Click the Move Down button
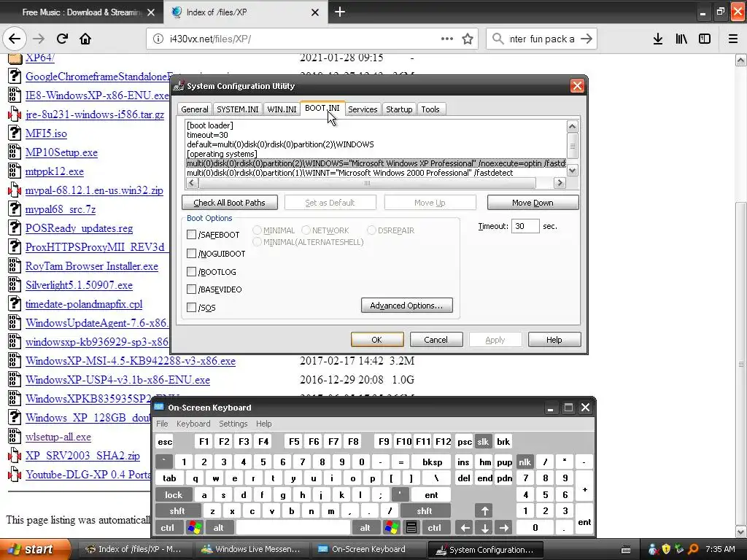 (x=533, y=203)
